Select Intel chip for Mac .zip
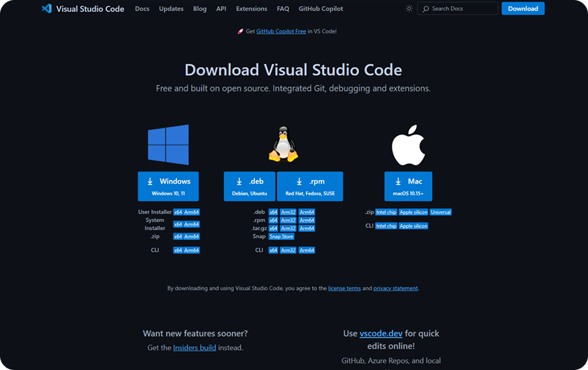 386,212
